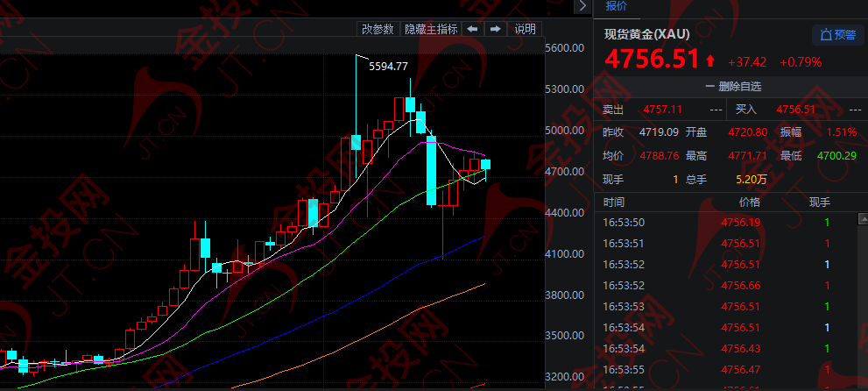This screenshot has width=868, height=391.
Task: Click 昨收 value 4719.09
Action: [659, 132]
